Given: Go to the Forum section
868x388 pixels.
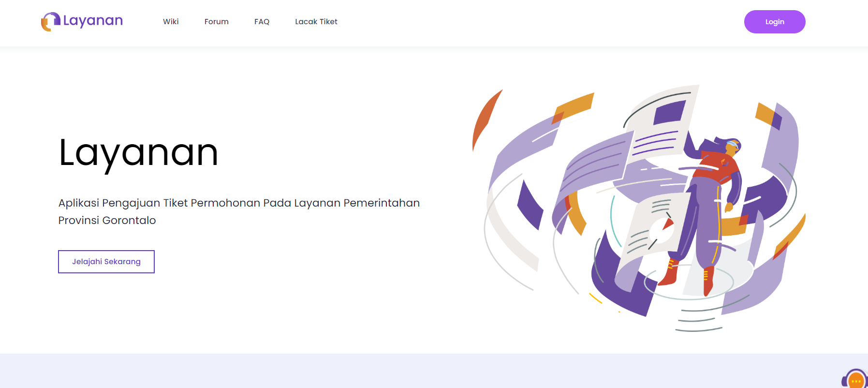Looking at the screenshot, I should 216,22.
